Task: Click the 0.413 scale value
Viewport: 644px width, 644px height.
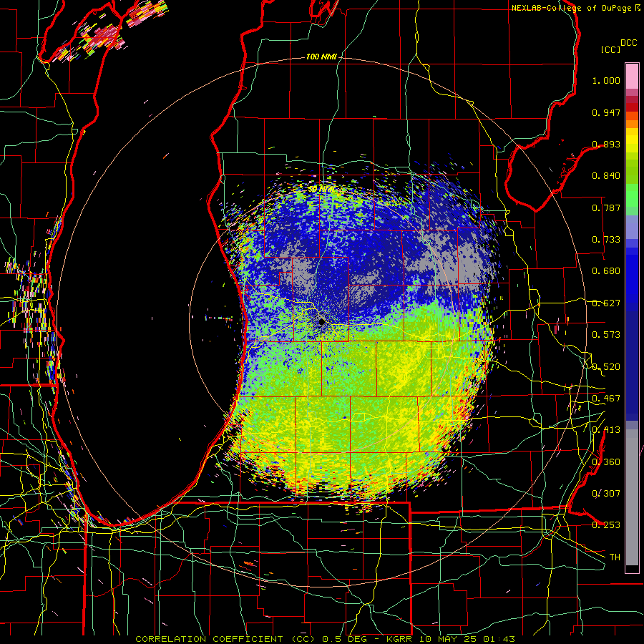Action: click(x=606, y=430)
